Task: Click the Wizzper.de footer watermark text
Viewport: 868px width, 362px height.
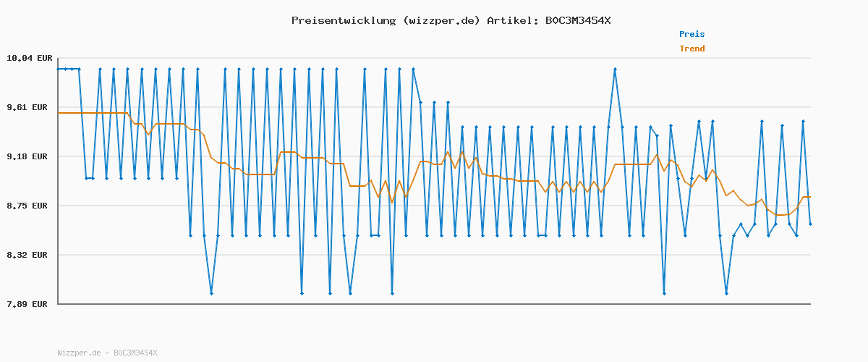Action: 107,353
